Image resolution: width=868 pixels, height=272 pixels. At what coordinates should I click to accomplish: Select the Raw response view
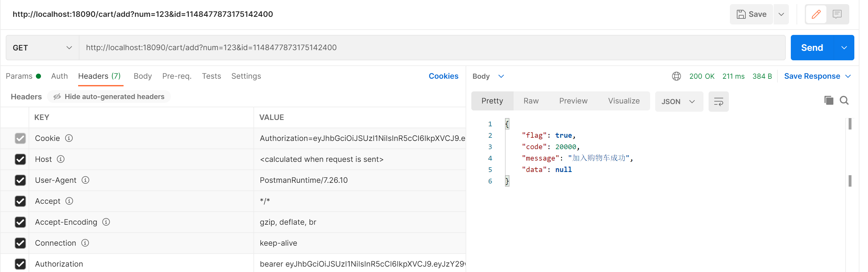tap(531, 101)
